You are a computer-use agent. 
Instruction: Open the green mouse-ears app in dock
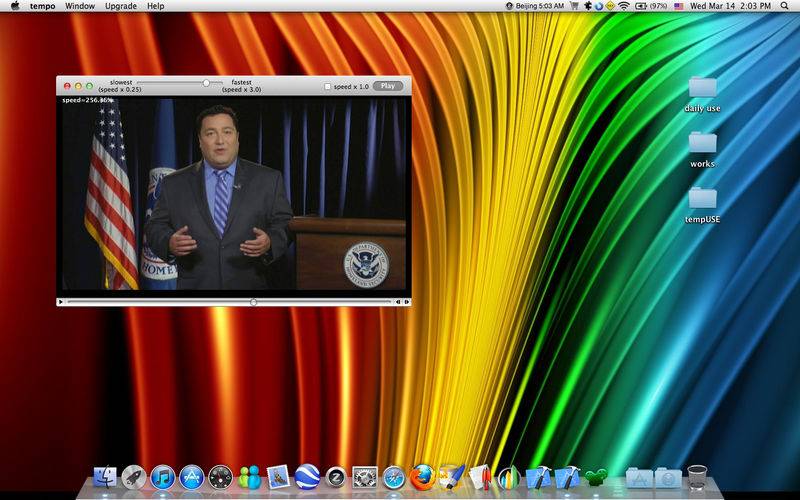pyautogui.click(x=596, y=478)
